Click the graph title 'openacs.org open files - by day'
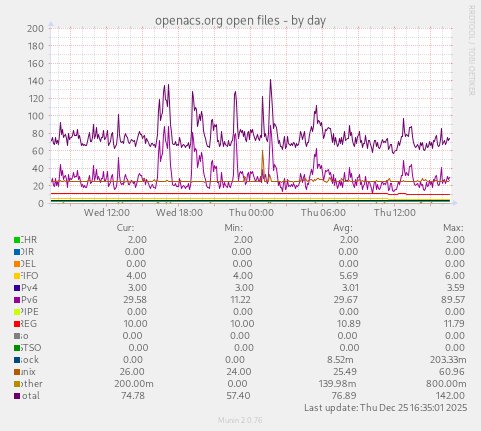The height and width of the screenshot is (431, 481). click(240, 20)
